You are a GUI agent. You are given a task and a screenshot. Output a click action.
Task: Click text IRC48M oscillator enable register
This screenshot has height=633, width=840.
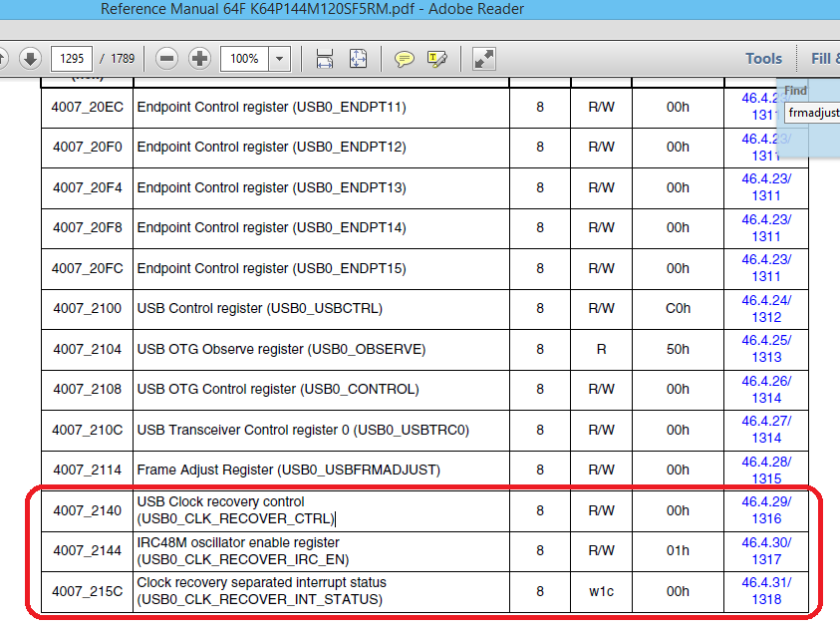pos(238,542)
